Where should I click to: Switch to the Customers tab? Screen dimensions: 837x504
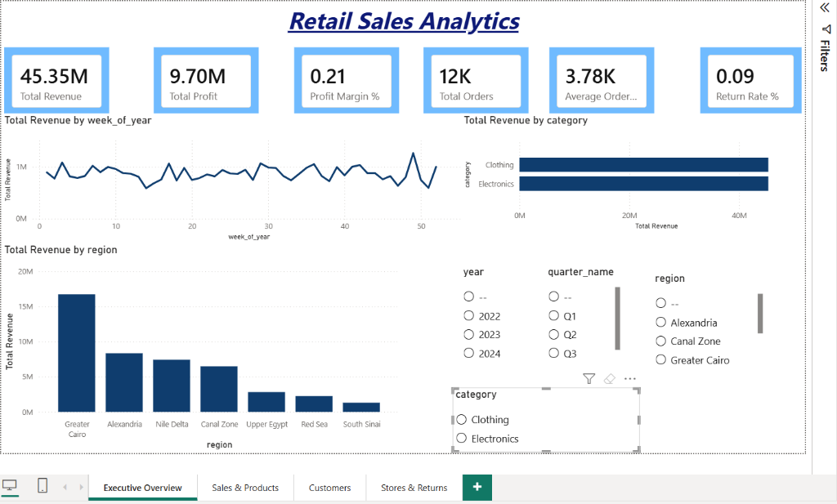[330, 488]
